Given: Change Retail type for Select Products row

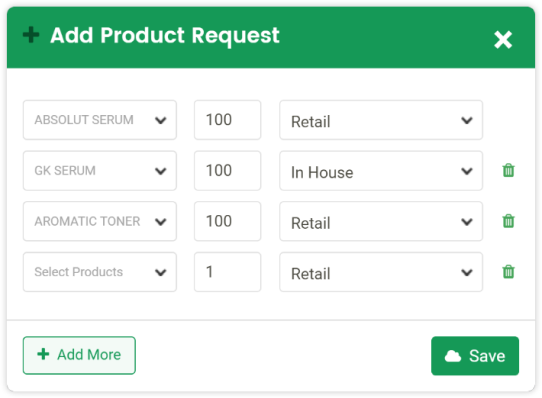Looking at the screenshot, I should [x=381, y=272].
